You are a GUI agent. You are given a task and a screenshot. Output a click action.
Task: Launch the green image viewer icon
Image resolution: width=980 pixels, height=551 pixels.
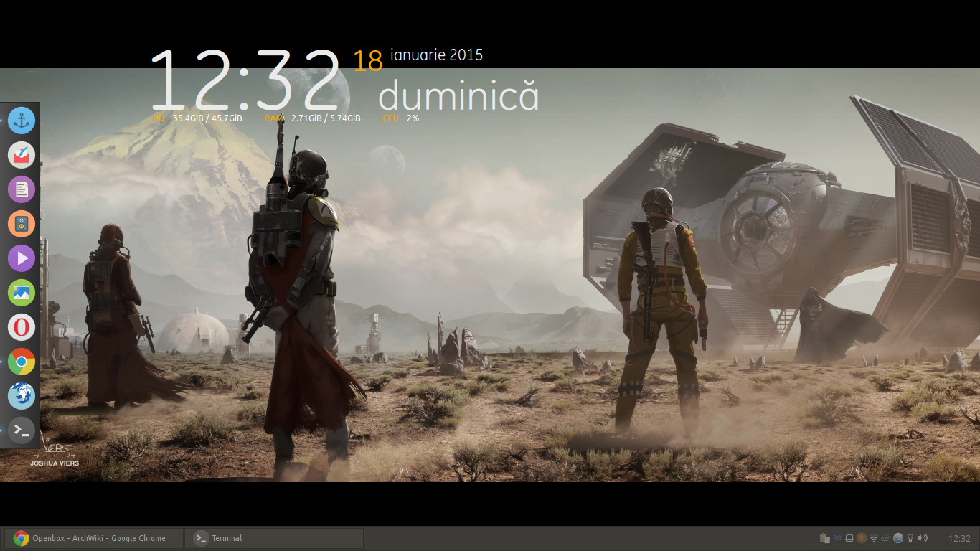[x=22, y=293]
